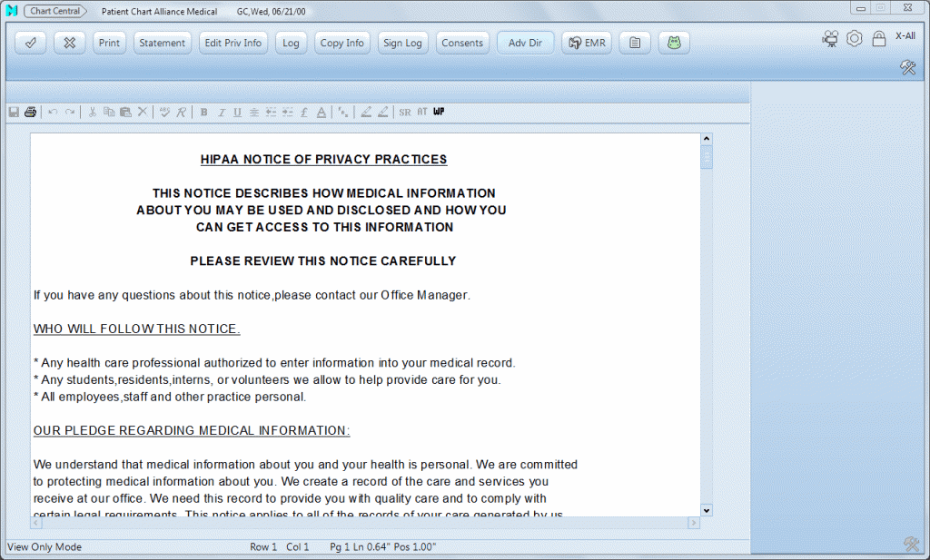Viewport: 930px width, 560px height.
Task: Click the video camera icon at top right
Action: click(x=830, y=38)
